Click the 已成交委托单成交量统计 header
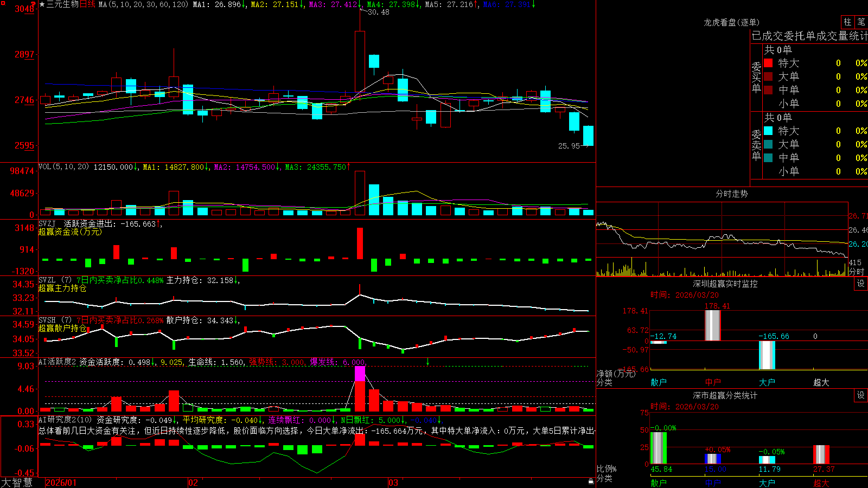868x488 pixels. click(x=809, y=36)
